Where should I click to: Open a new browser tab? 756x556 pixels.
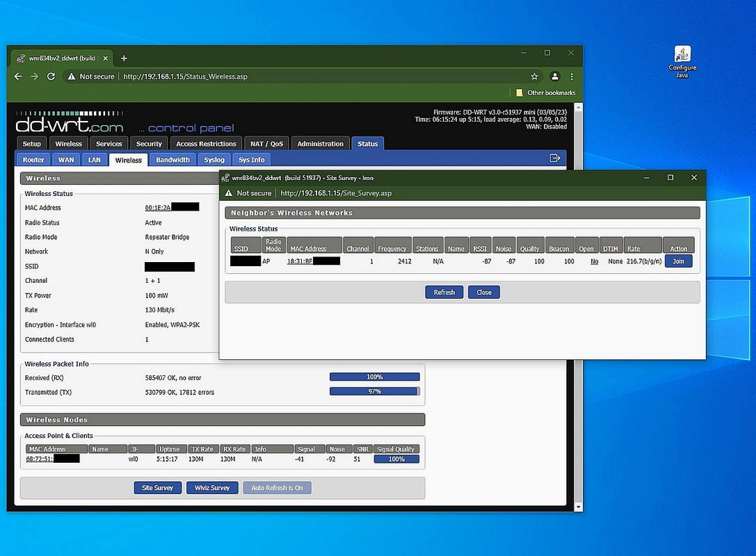[124, 58]
